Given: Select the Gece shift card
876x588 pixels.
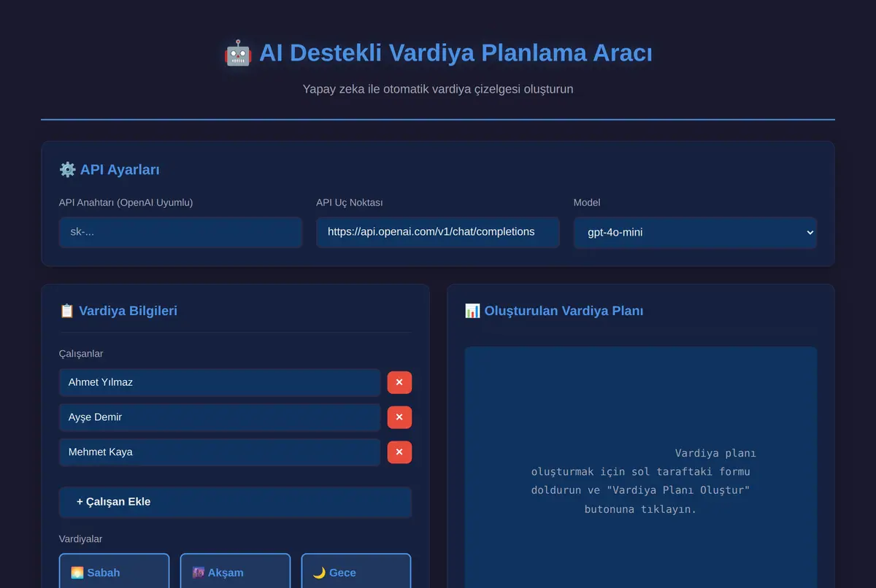Looking at the screenshot, I should 356,571.
